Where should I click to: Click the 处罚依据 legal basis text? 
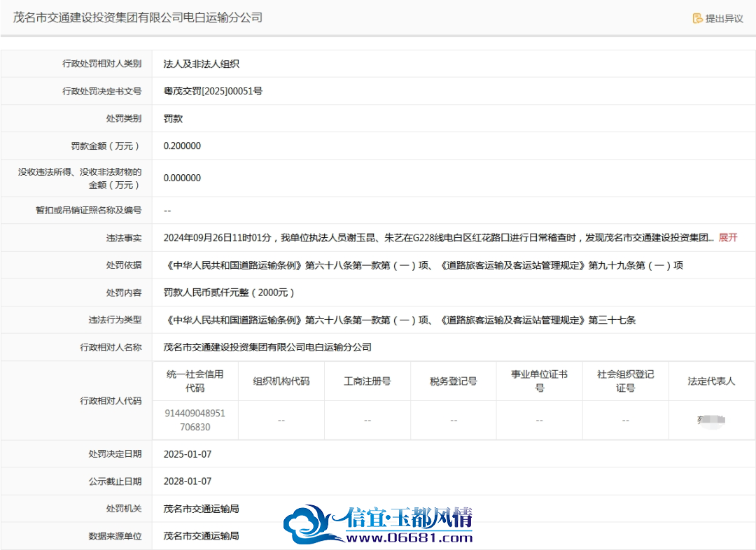click(x=423, y=265)
